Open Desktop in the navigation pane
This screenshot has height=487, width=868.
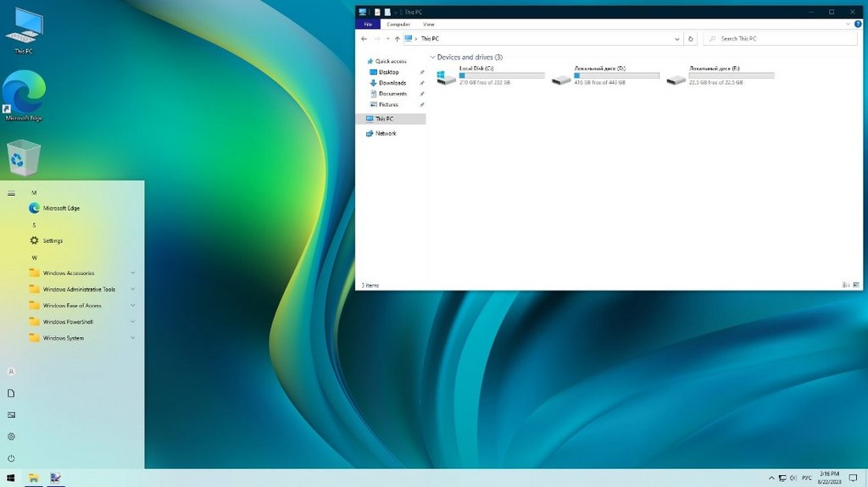point(388,72)
